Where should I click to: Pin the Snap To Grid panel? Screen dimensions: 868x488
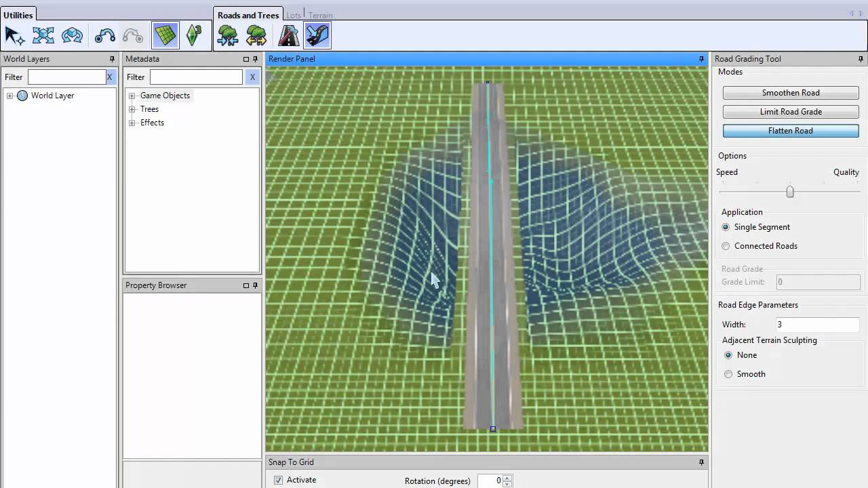(701, 462)
